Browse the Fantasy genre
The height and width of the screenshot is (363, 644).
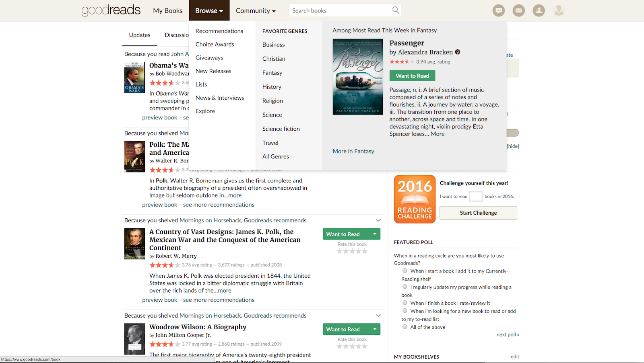click(x=272, y=73)
